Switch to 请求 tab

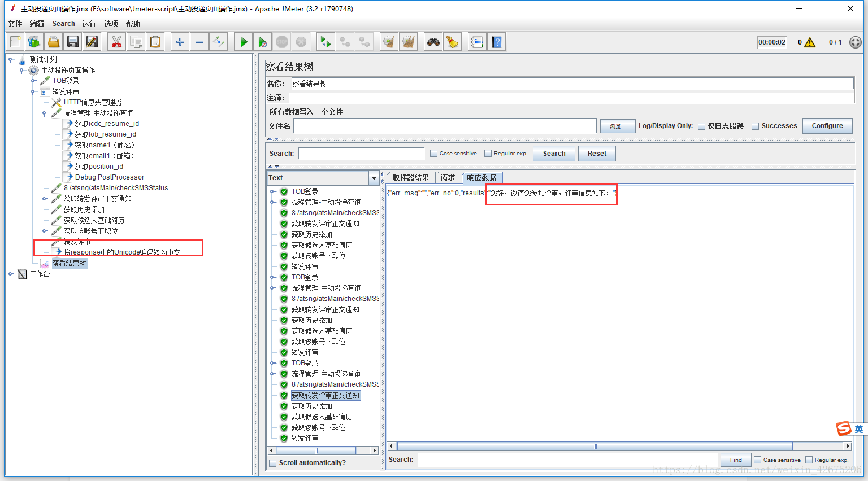[448, 177]
